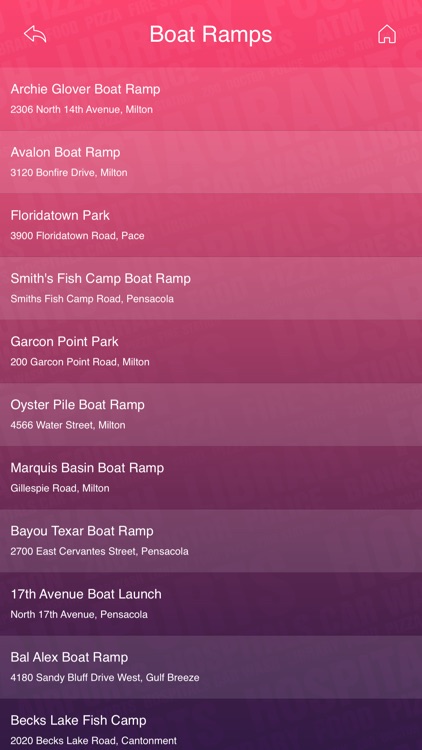
Task: Select 2306 North 14th Avenue, Milton address
Action: pyautogui.click(x=81, y=110)
